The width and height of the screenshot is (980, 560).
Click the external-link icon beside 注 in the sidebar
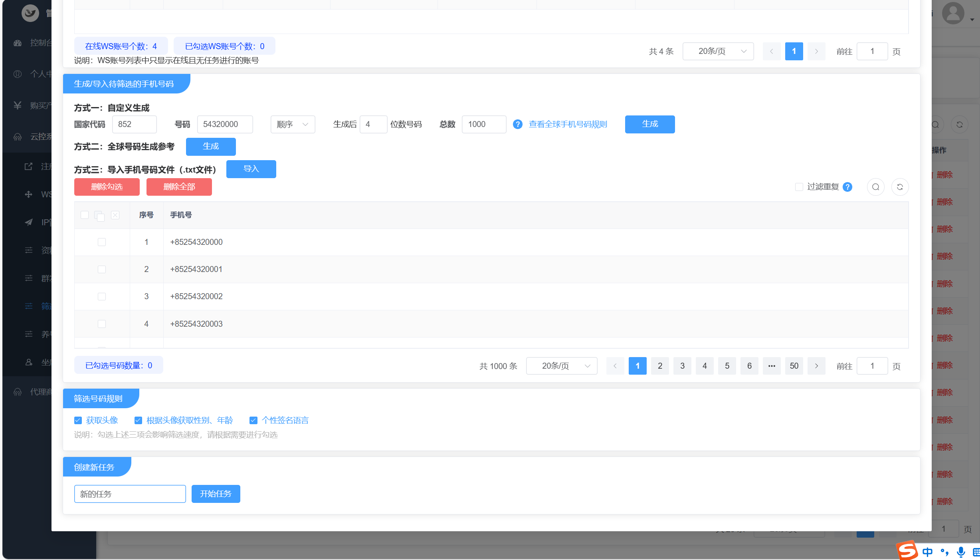point(29,166)
